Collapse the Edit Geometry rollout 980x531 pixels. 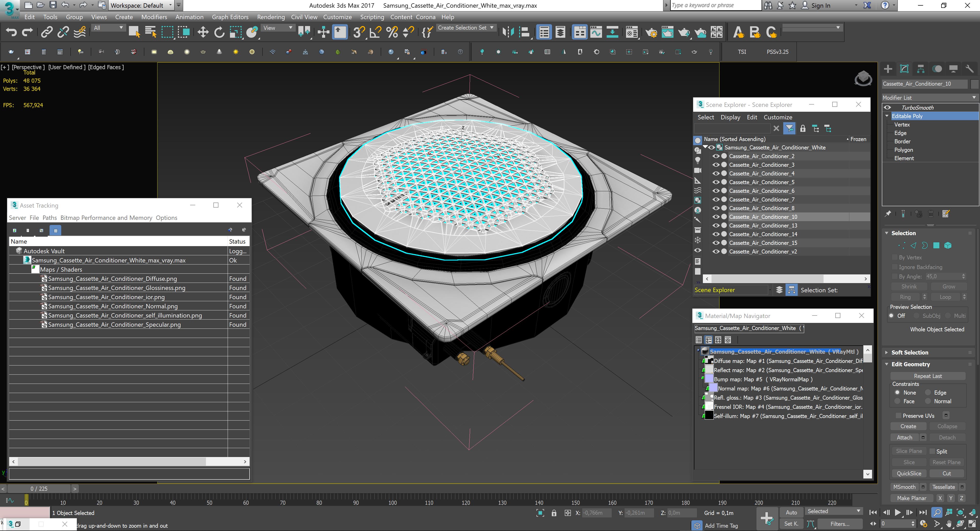click(x=910, y=364)
